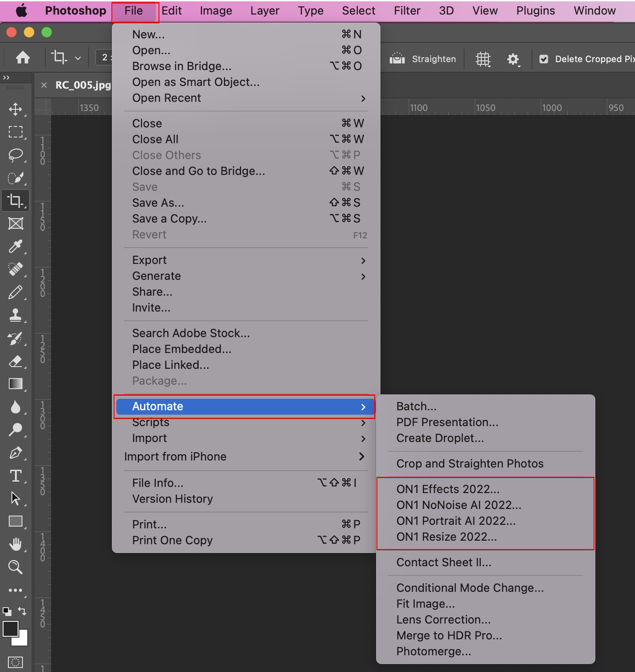Select the Zoom tool
This screenshot has height=672, width=635.
tap(16, 567)
